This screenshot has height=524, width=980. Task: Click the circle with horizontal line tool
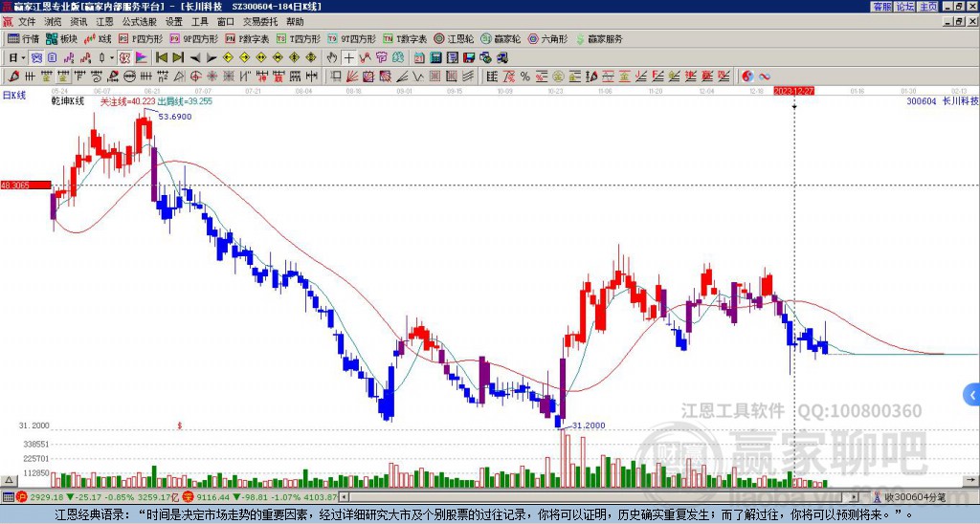[129, 76]
